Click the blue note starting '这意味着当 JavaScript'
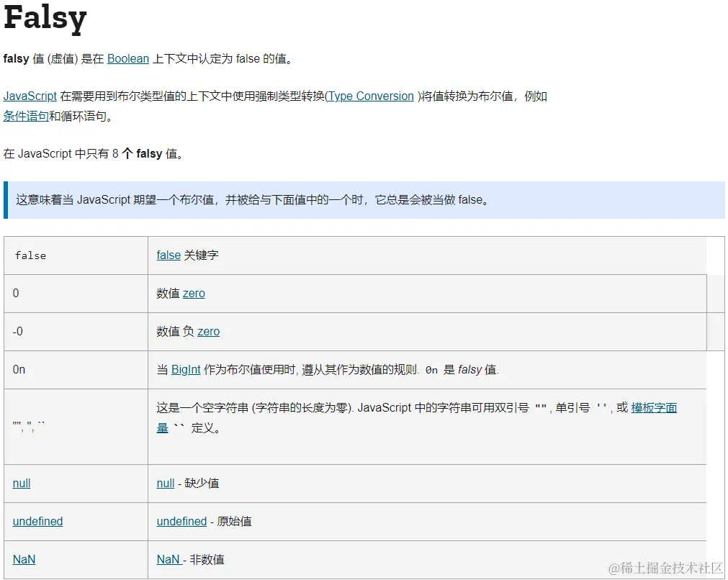 click(x=364, y=200)
